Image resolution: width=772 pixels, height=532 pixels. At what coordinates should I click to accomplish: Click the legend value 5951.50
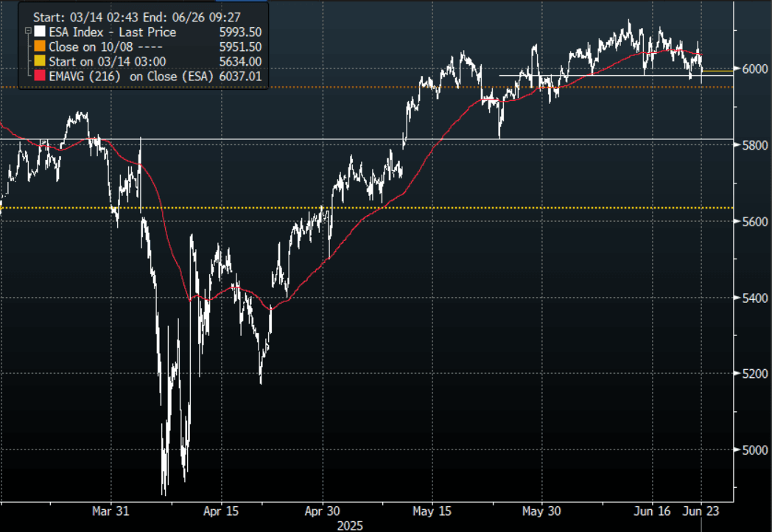tap(240, 47)
